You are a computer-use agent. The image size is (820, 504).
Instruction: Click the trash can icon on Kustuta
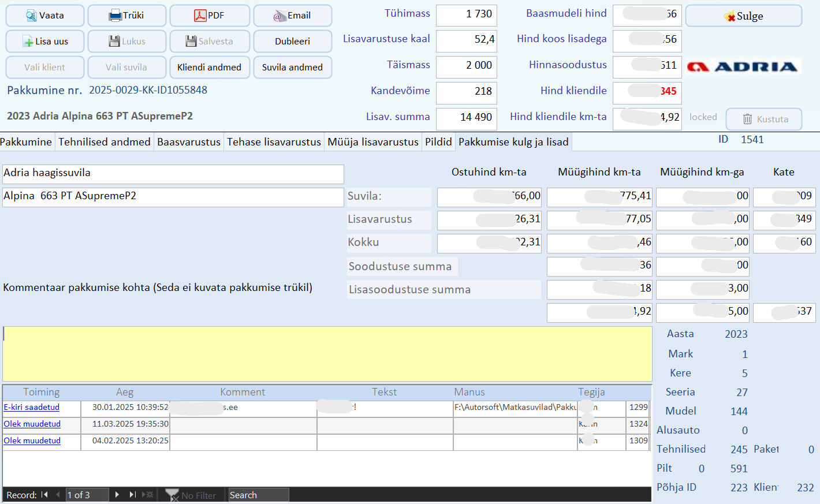[x=747, y=119]
